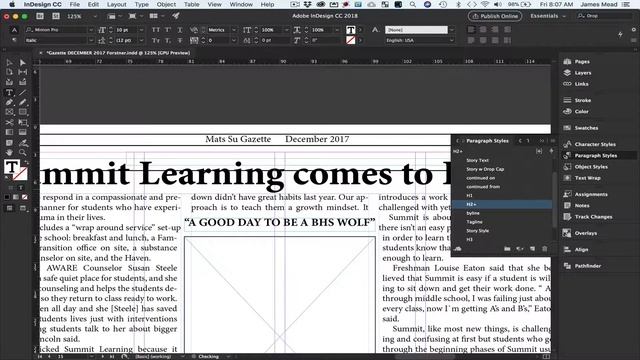Viewport: 640px width, 360px height.
Task: Toggle Underline formatting
Action: [180, 30]
